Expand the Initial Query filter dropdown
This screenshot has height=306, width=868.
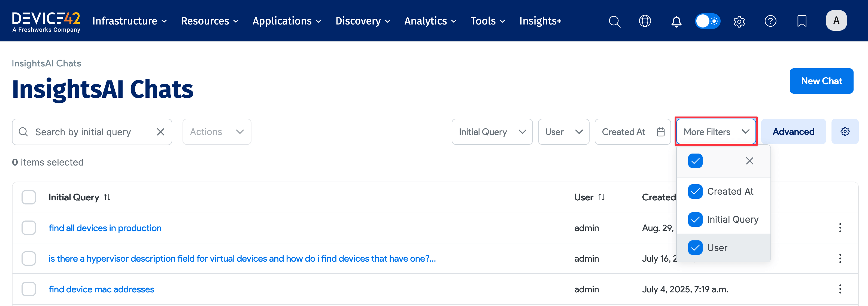pyautogui.click(x=491, y=131)
